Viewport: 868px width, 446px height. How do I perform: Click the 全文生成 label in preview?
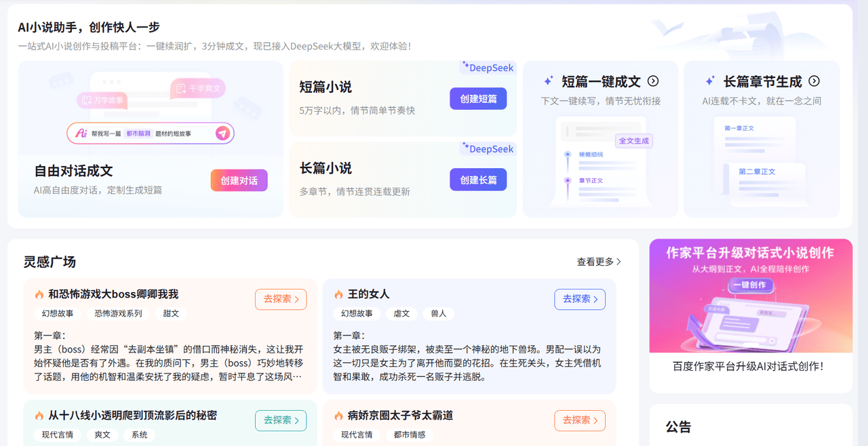pos(634,141)
